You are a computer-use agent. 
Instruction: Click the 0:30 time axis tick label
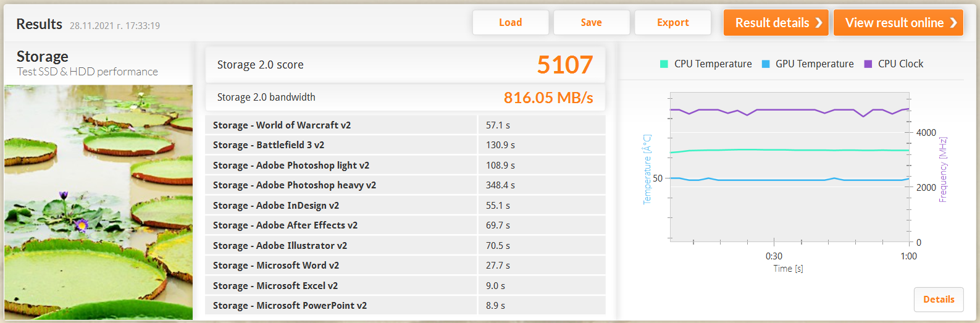[x=774, y=256]
